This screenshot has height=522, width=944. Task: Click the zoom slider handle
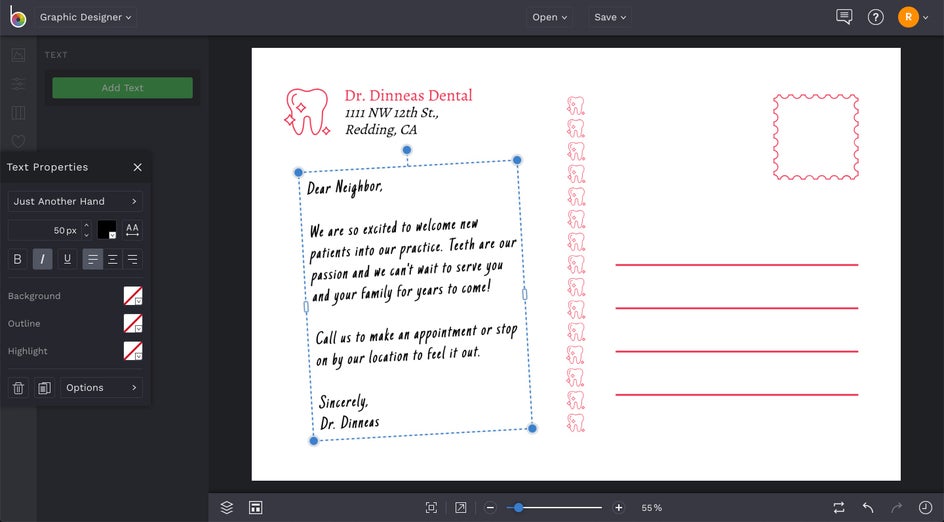click(x=518, y=508)
